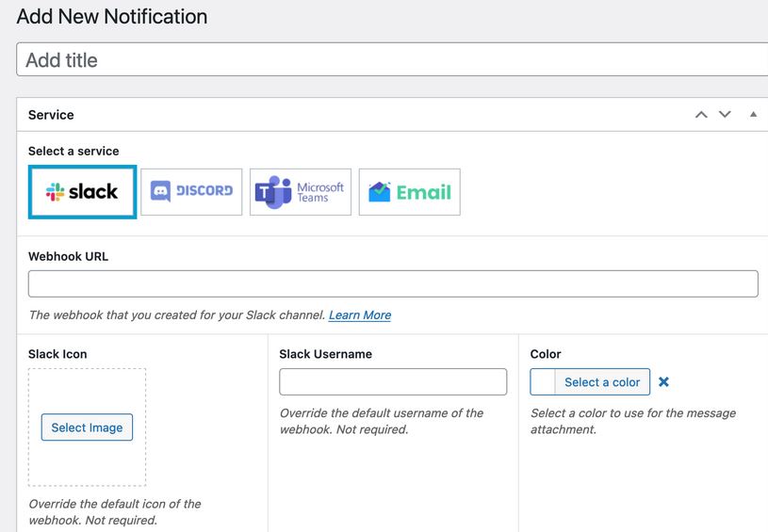
Task: Move Service panel up with chevron
Action: (x=701, y=115)
